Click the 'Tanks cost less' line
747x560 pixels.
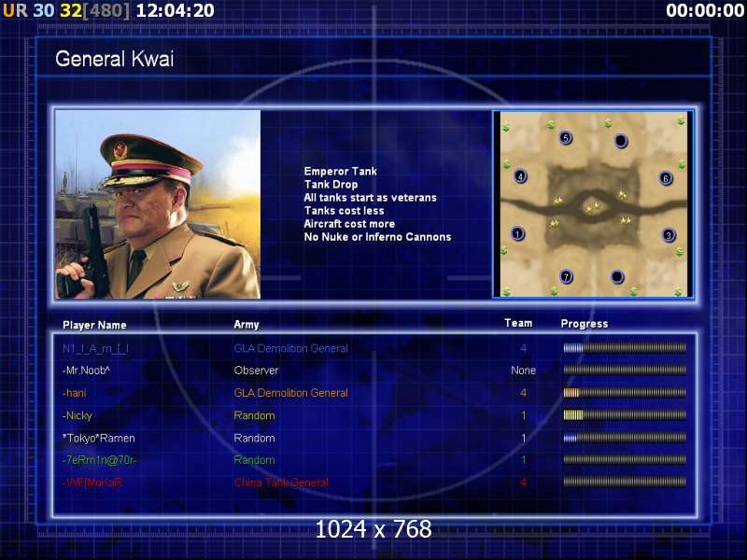pos(344,211)
